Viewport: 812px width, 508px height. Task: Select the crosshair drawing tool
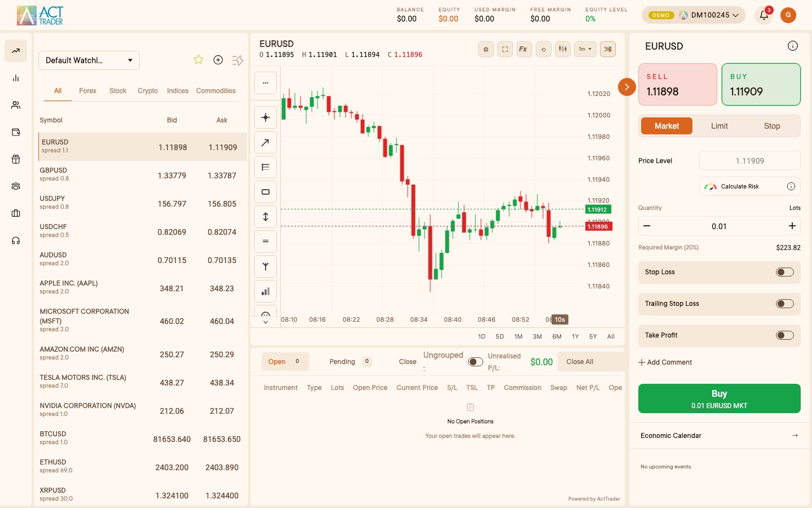pos(266,117)
